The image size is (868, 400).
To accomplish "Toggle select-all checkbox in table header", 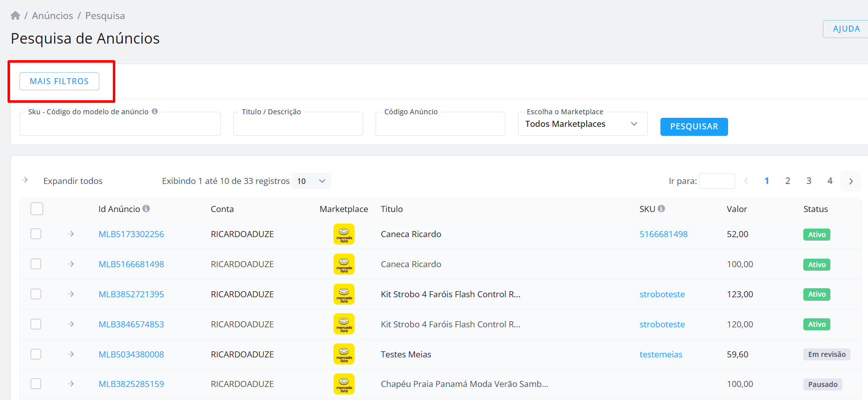I will pos(37,209).
